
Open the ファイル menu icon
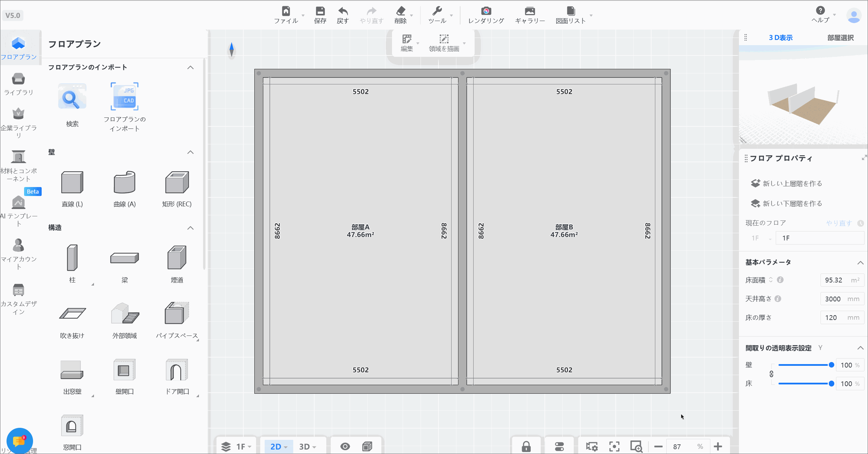pos(286,11)
